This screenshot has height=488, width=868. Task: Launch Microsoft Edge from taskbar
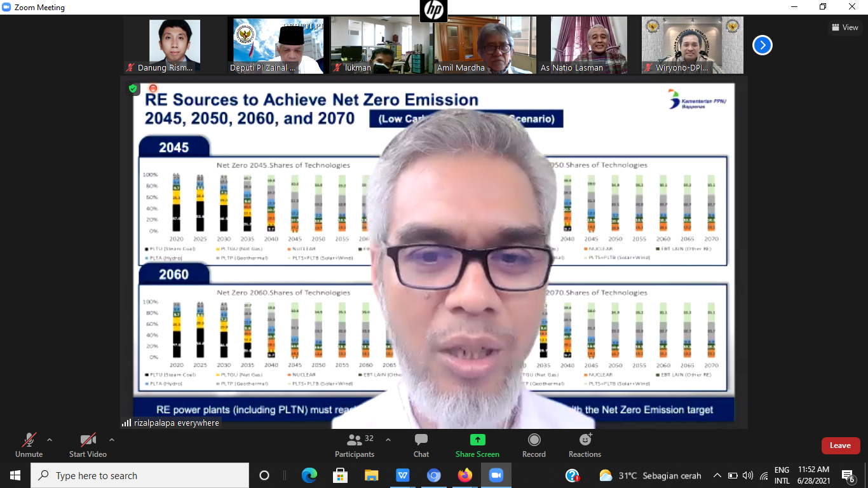coord(309,475)
